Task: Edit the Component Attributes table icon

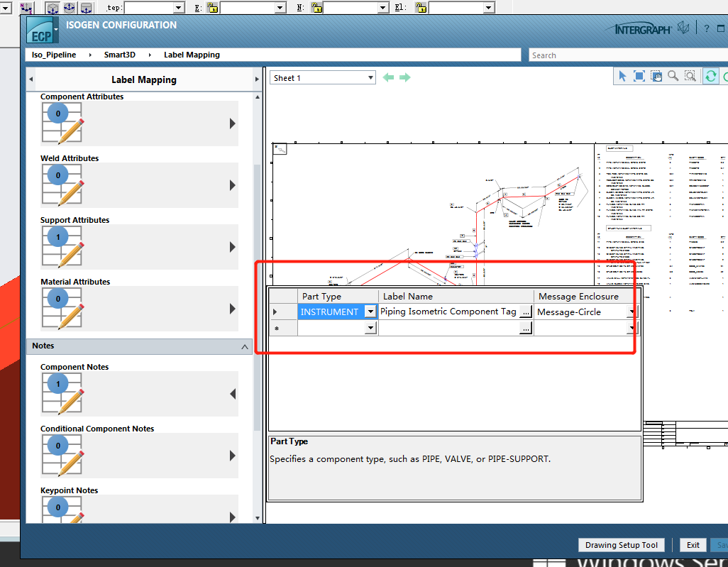Action: click(x=62, y=123)
